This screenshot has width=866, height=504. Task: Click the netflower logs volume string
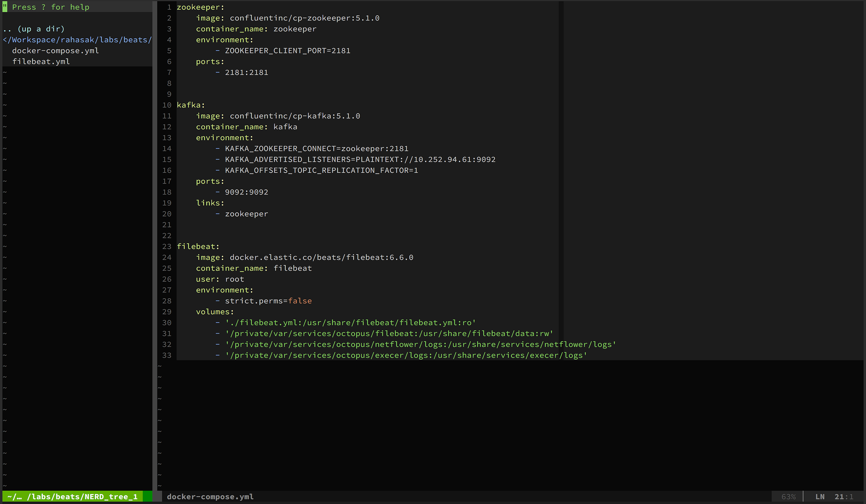pyautogui.click(x=420, y=344)
